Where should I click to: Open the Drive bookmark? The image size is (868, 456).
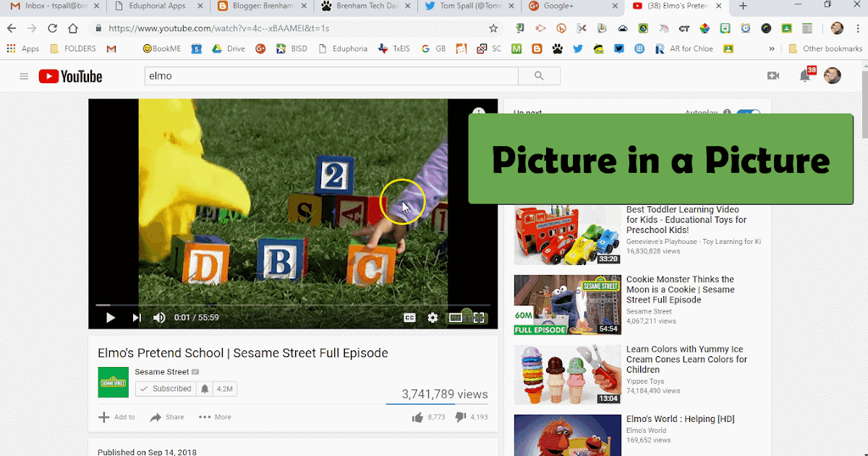click(x=229, y=49)
